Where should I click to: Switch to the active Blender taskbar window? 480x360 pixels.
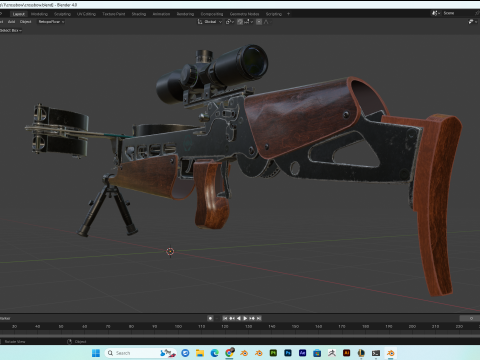(x=391, y=353)
